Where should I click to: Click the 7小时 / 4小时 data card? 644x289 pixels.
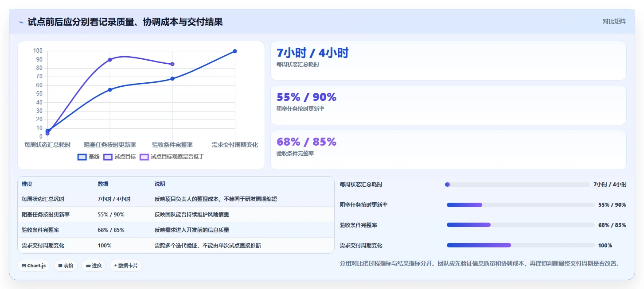click(449, 61)
